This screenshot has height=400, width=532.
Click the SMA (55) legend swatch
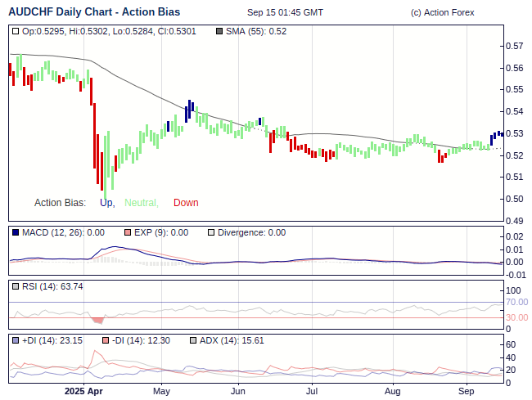click(219, 31)
